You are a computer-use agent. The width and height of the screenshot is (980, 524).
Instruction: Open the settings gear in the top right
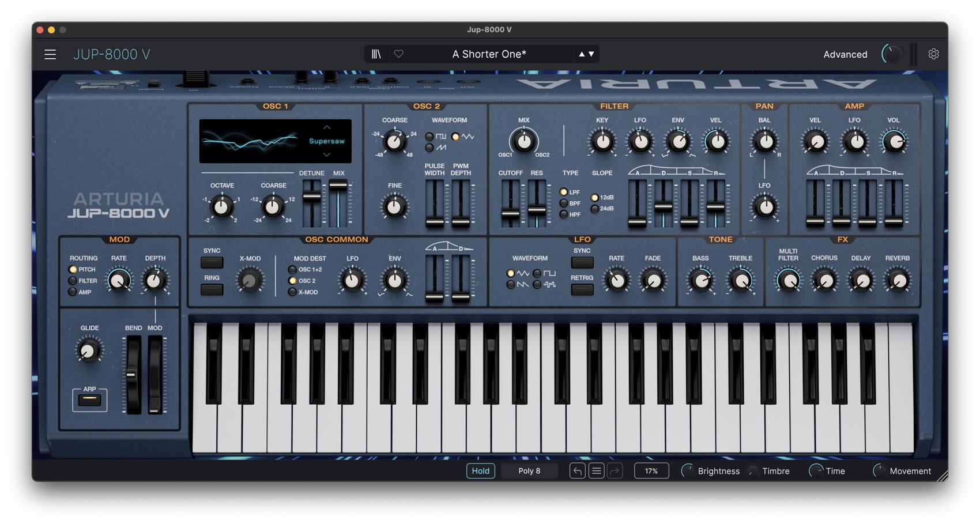click(933, 54)
